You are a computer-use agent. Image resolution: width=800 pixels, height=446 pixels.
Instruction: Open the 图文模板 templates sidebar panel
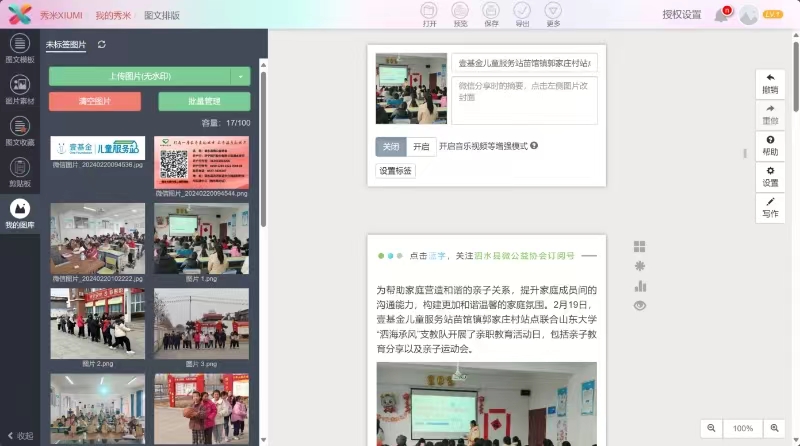pos(19,47)
